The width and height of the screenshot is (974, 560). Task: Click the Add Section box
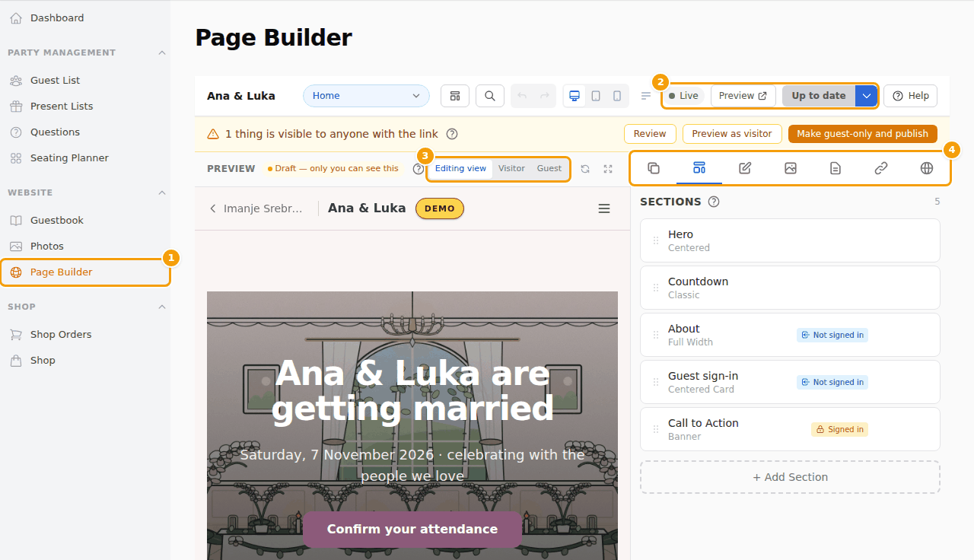tap(790, 477)
